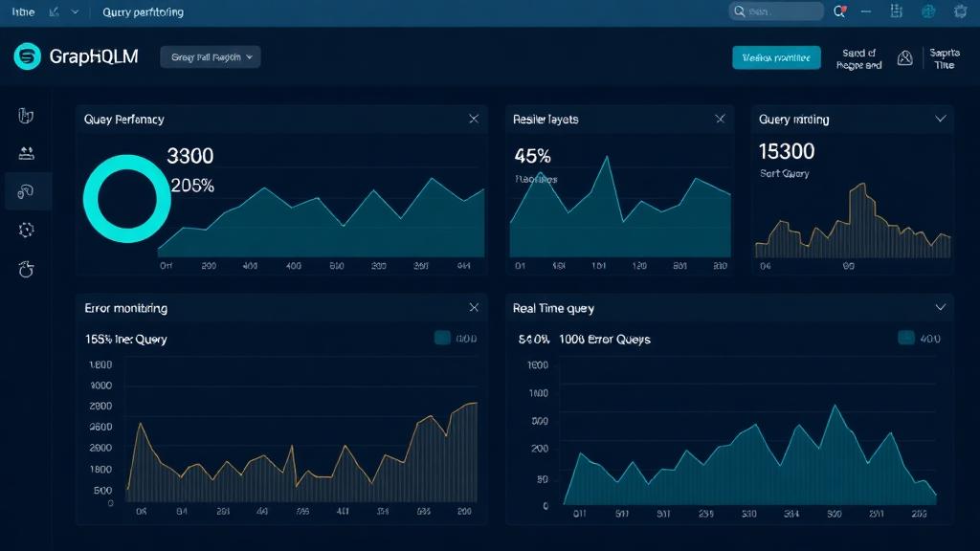980x551 pixels.
Task: Open the Home menu in the top bar
Action: tap(22, 11)
